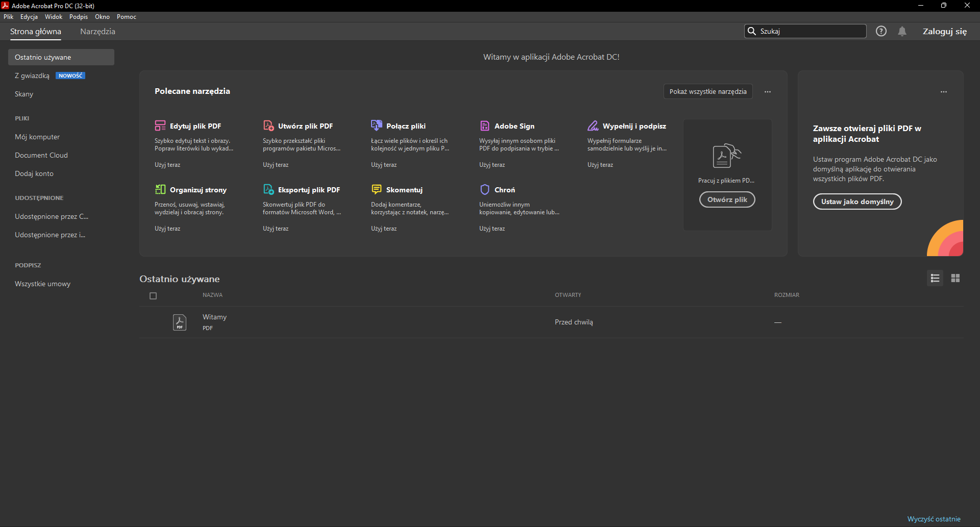Switch to grid thumbnail view

click(x=955, y=278)
